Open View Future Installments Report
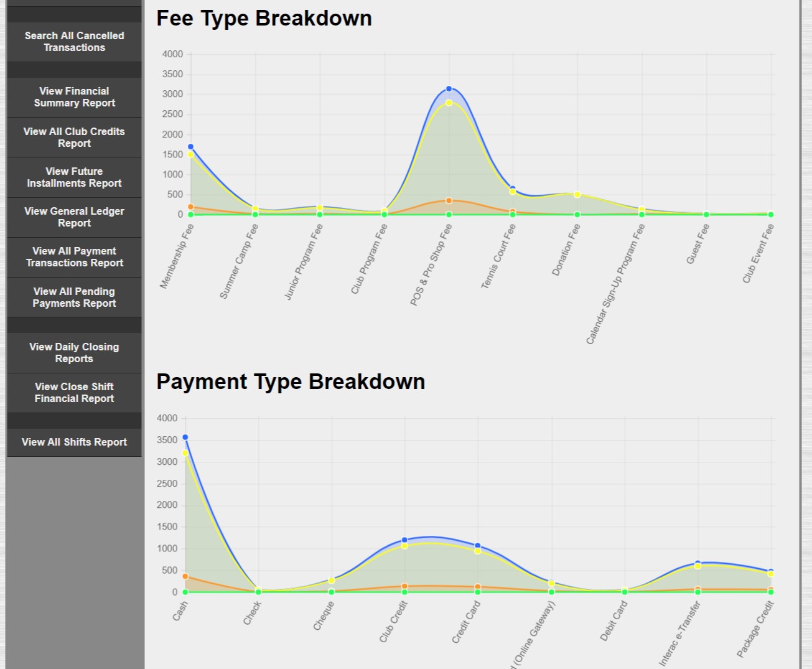This screenshot has width=812, height=669. 74,177
